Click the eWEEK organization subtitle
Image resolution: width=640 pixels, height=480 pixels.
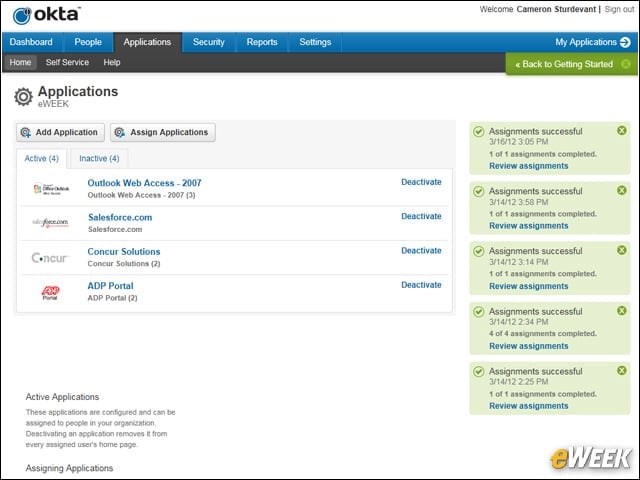tap(53, 104)
